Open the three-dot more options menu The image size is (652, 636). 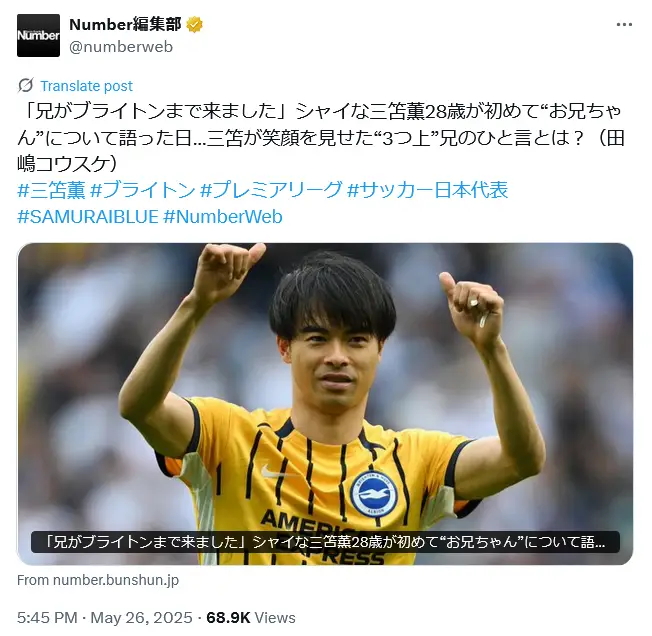pos(624,25)
